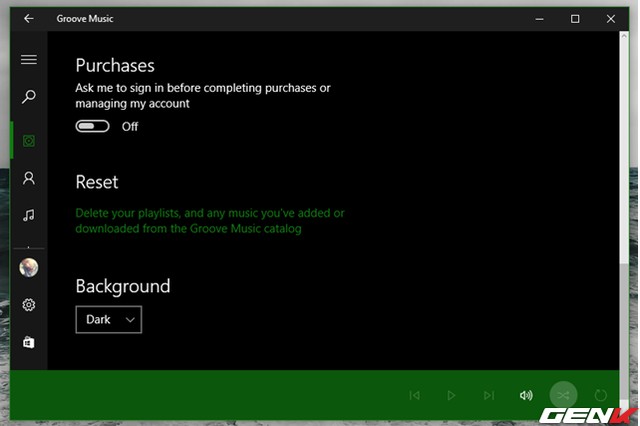Open the volume speaker control
Image resolution: width=640 pixels, height=426 pixels.
(x=526, y=395)
